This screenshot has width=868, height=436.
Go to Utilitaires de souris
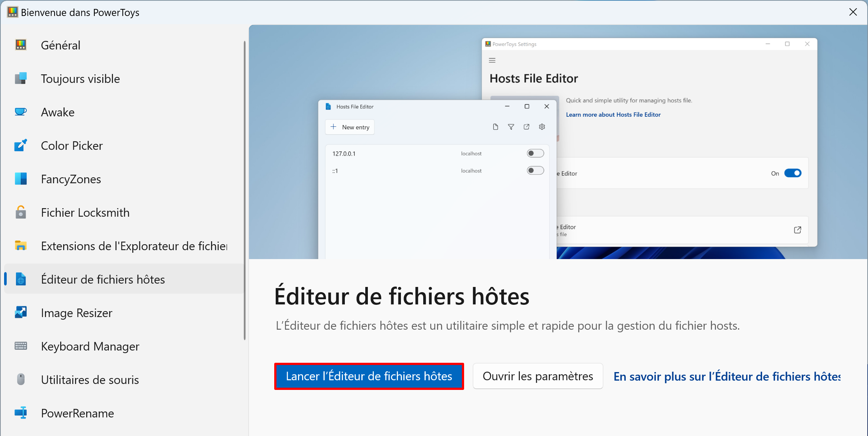tap(124, 380)
